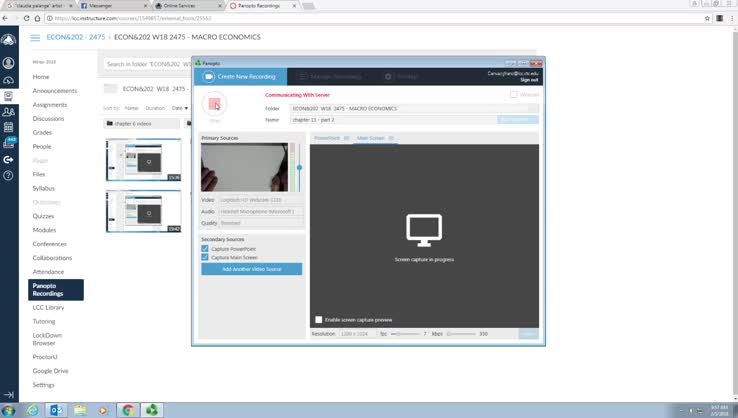Adjust the audio volume slider handle
Viewport: 738px width, 418px height.
pos(299,167)
